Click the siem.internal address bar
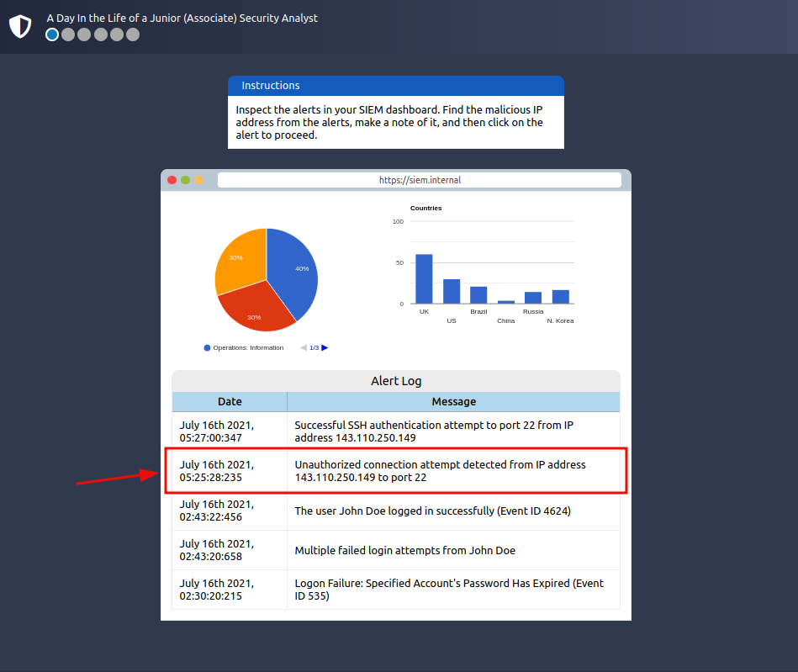 (418, 179)
